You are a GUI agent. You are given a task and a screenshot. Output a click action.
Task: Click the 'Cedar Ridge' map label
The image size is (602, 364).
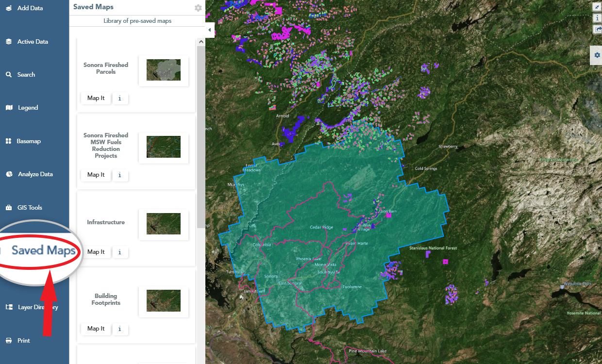point(322,227)
